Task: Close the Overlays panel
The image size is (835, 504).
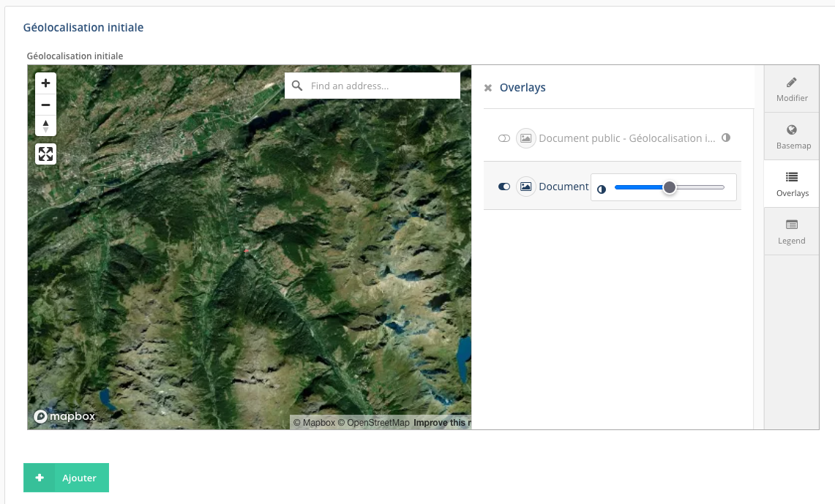Action: pyautogui.click(x=488, y=88)
